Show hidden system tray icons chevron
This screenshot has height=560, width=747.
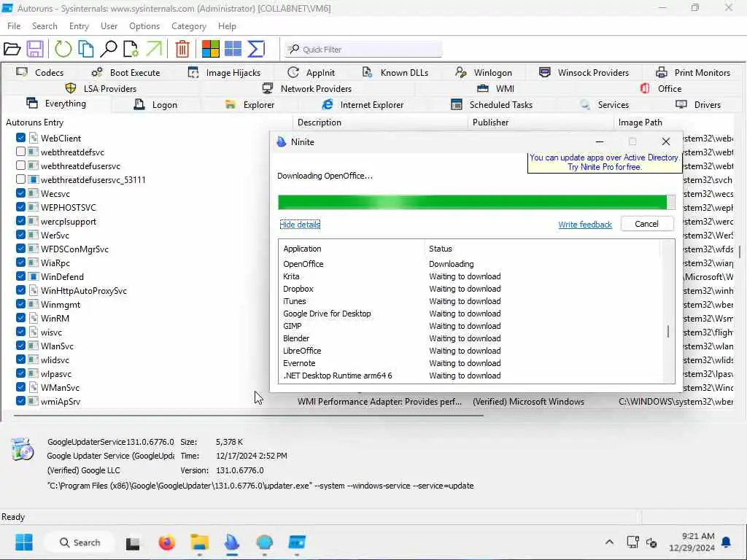(x=609, y=542)
